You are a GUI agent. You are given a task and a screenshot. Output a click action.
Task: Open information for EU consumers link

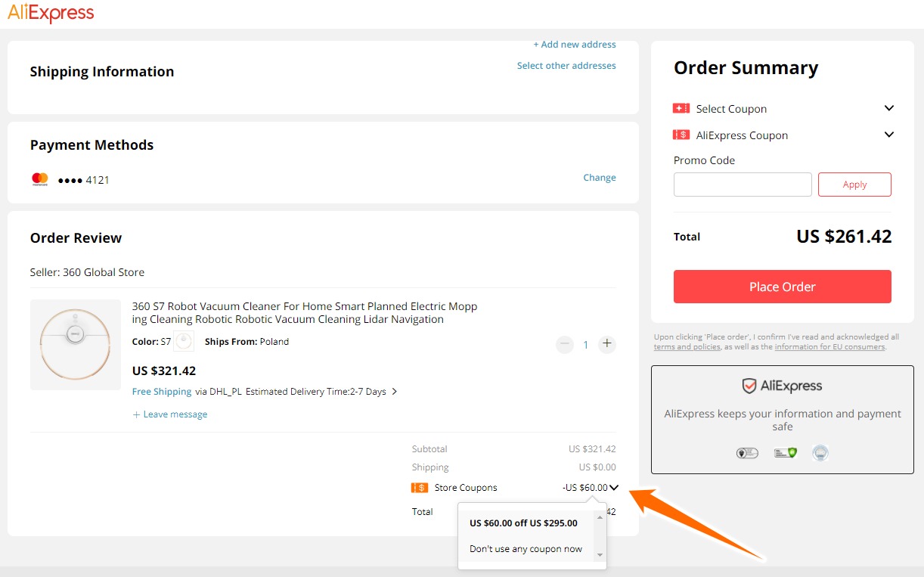[829, 347]
